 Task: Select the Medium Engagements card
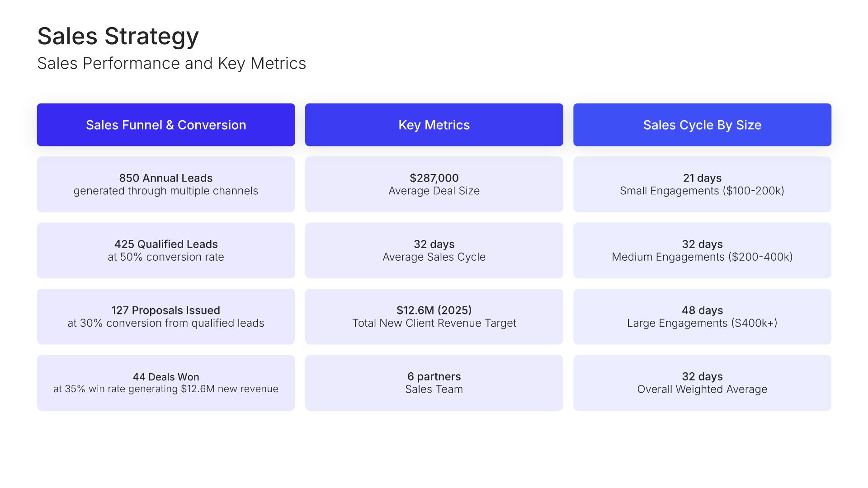point(702,250)
